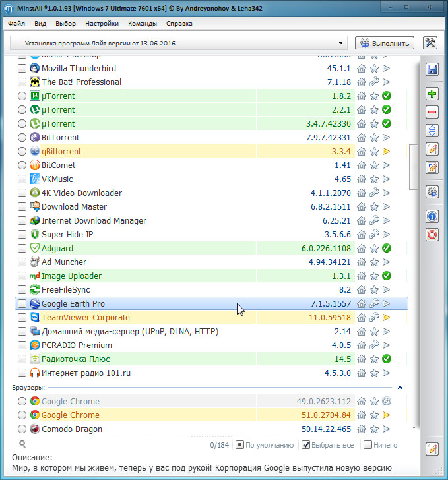Click green checkmark on Радиоточка Плюс row

coord(387,359)
